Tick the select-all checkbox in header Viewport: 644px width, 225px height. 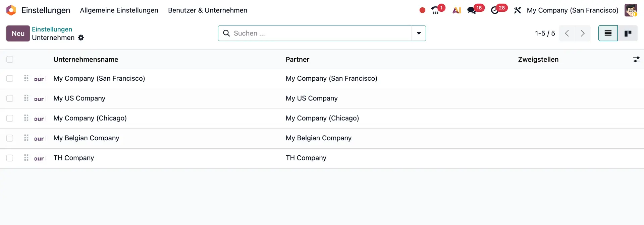coord(10,60)
